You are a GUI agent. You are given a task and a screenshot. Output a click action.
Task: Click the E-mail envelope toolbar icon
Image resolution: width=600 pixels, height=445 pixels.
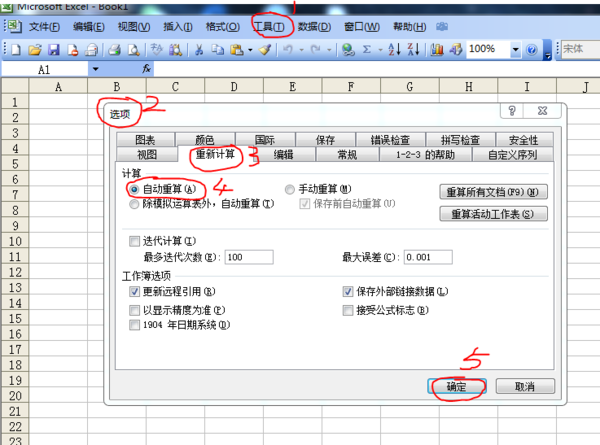pos(91,49)
